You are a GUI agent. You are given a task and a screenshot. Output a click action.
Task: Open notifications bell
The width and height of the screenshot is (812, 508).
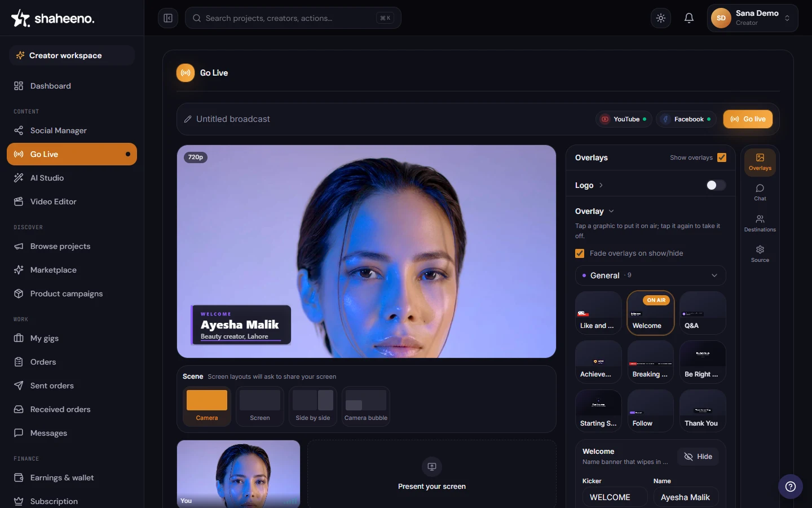[689, 18]
